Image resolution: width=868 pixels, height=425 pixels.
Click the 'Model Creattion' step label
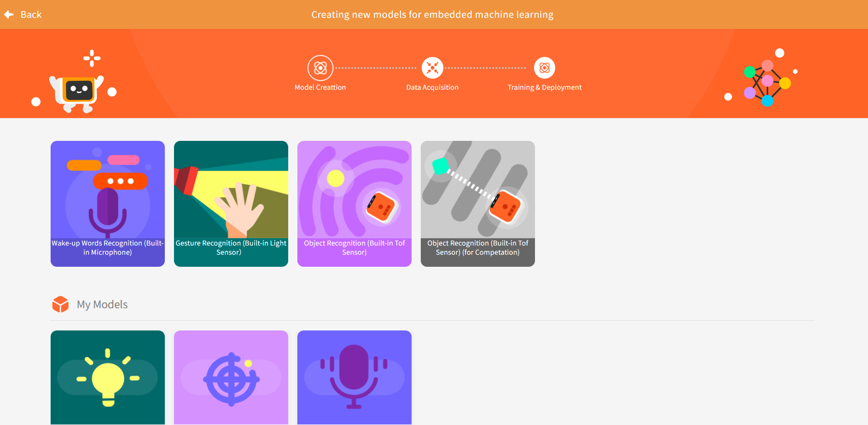[x=320, y=87]
